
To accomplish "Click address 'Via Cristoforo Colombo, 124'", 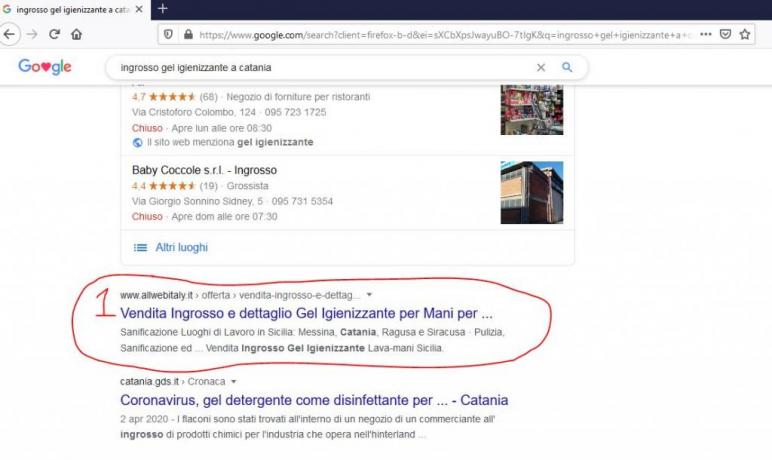I will pyautogui.click(x=194, y=112).
